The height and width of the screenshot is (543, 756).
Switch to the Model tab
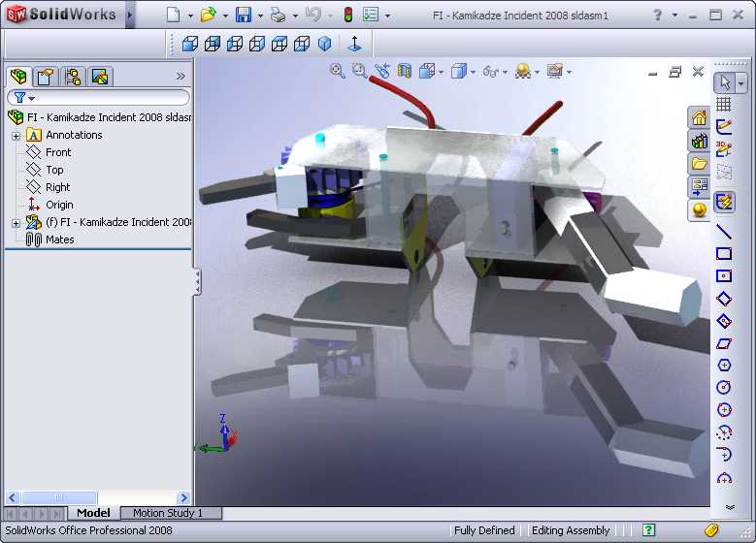coord(93,513)
